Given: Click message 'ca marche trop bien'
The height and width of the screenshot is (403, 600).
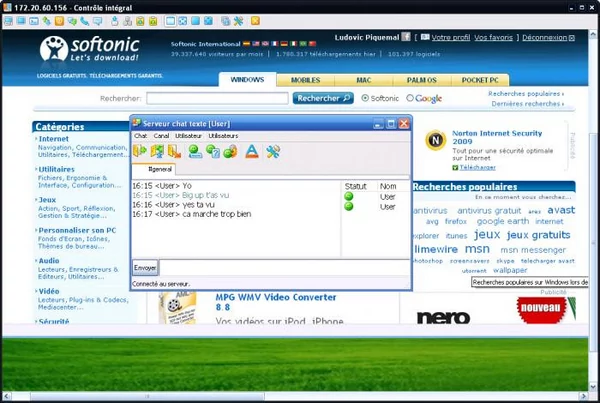Looking at the screenshot, I should pyautogui.click(x=217, y=214).
